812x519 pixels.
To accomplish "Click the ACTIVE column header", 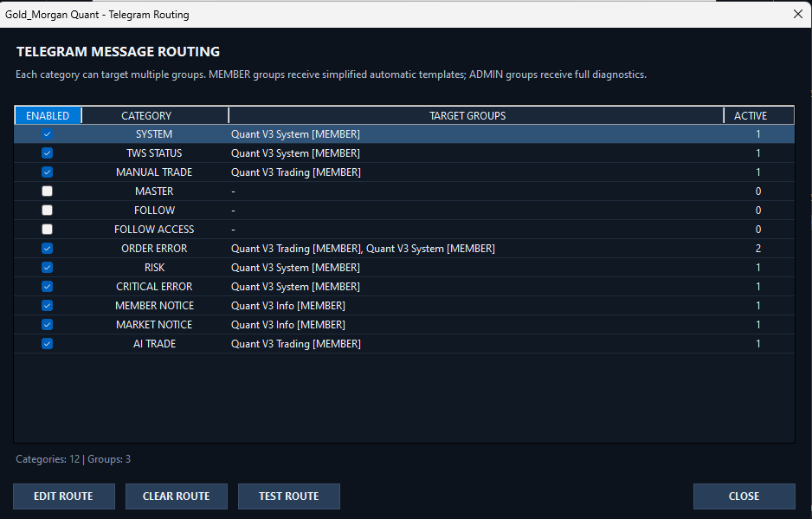I will (x=758, y=115).
